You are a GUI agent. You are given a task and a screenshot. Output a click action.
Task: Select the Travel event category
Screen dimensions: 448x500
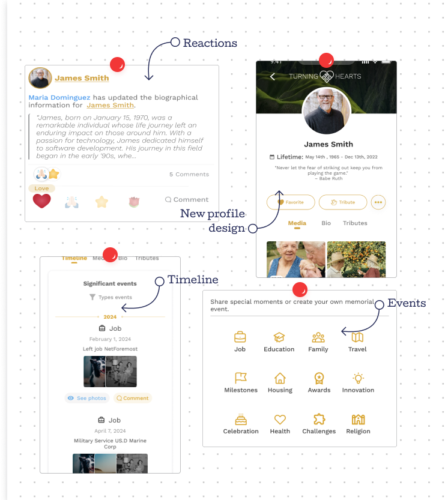coord(357,337)
